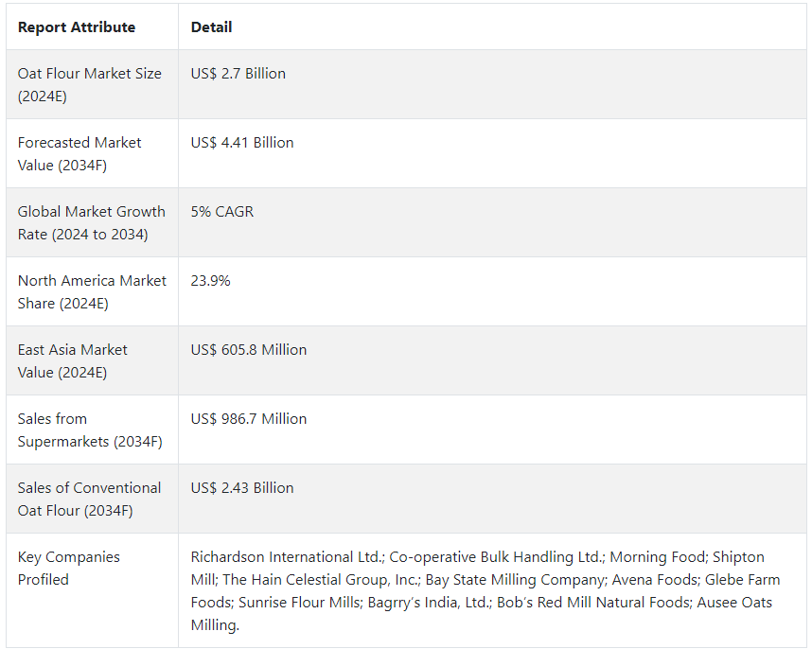812x649 pixels.
Task: Select the North America Market Share cell
Action: [x=92, y=291]
